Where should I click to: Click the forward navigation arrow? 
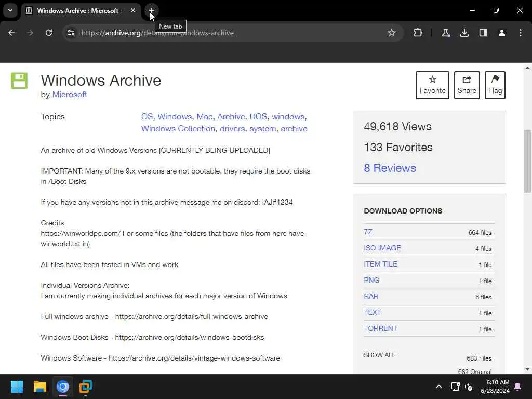(30, 33)
